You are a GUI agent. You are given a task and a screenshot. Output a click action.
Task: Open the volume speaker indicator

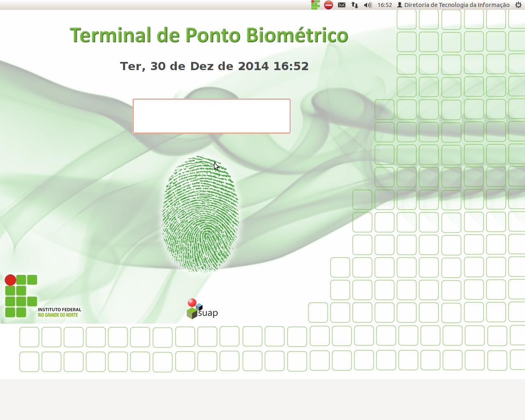pyautogui.click(x=368, y=5)
